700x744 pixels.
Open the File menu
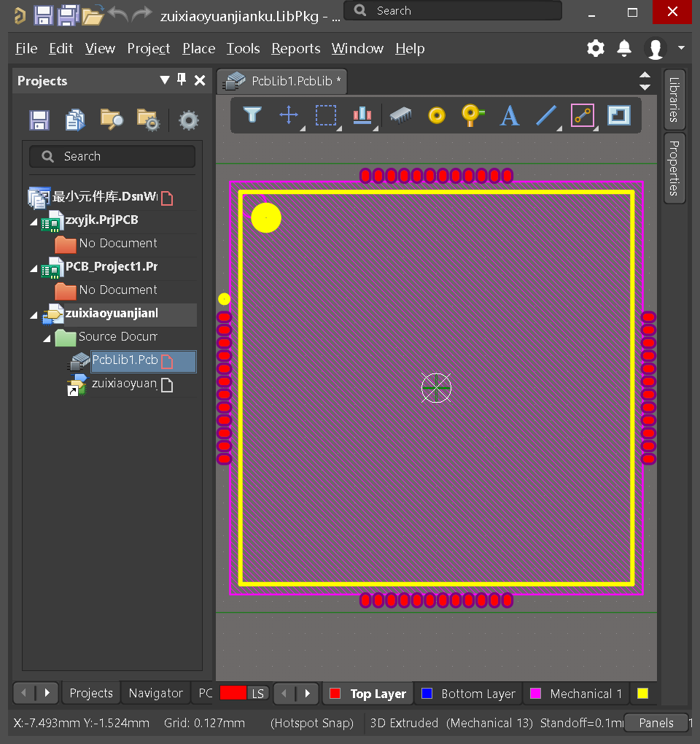tap(26, 48)
